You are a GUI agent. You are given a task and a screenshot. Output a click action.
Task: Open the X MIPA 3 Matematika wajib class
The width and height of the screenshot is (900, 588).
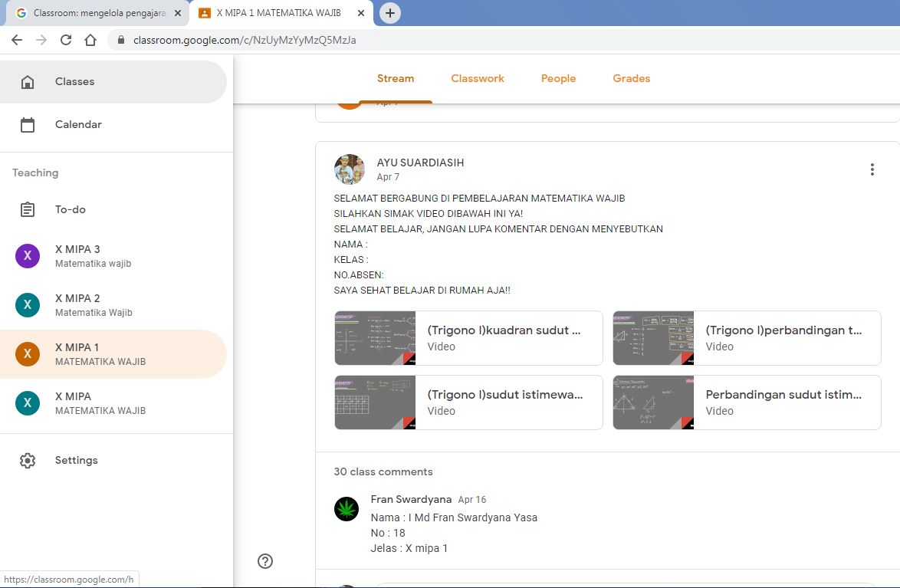[113, 256]
